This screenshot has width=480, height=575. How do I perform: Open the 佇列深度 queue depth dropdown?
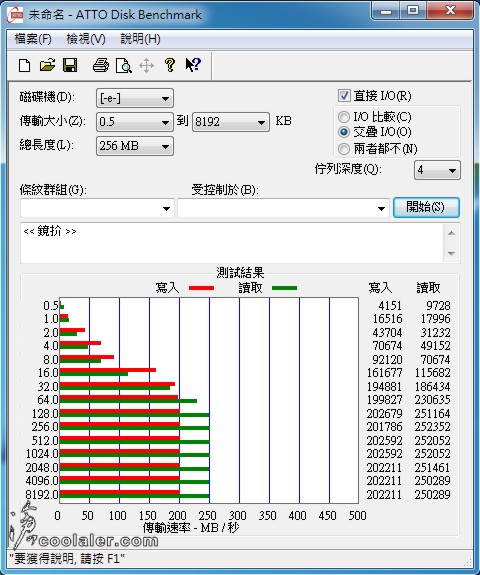(x=437, y=170)
